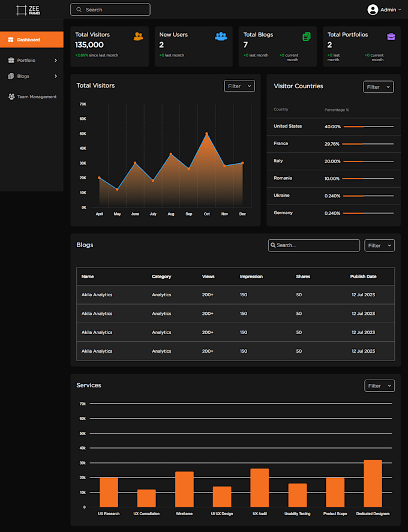Click the Shares column header
The width and height of the screenshot is (408, 532).
pos(303,276)
